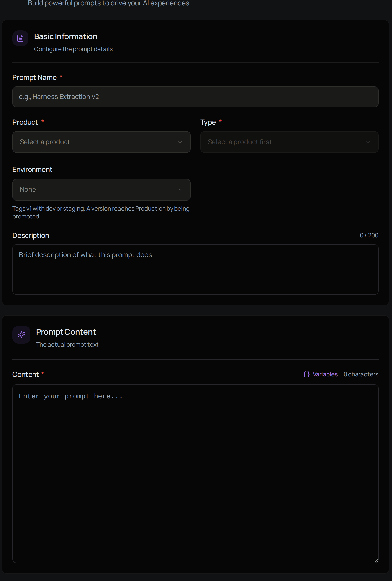This screenshot has width=392, height=581.
Task: Focus the Description text area
Action: [x=195, y=269]
